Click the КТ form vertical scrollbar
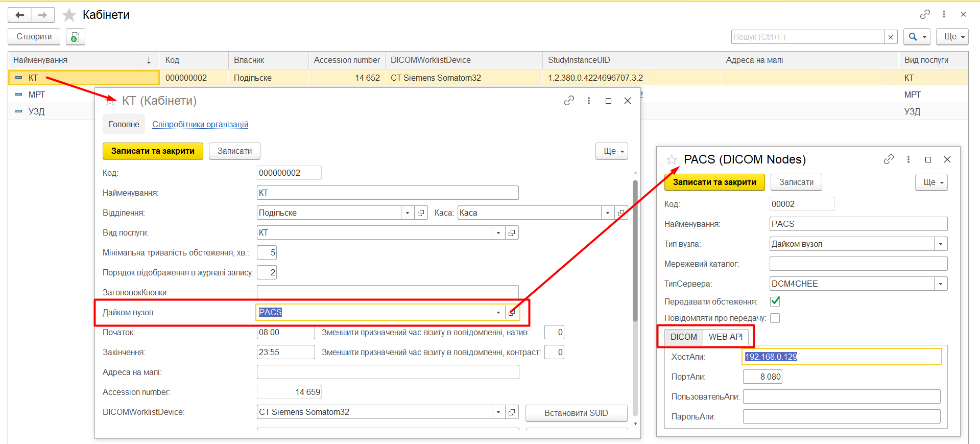Image resolution: width=980 pixels, height=444 pixels. [635, 250]
